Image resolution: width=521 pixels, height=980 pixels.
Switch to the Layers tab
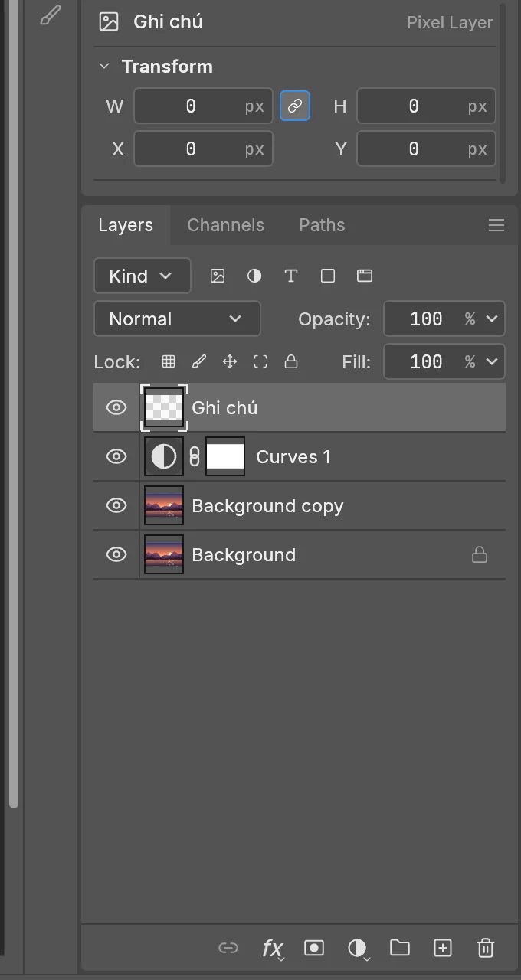(126, 225)
